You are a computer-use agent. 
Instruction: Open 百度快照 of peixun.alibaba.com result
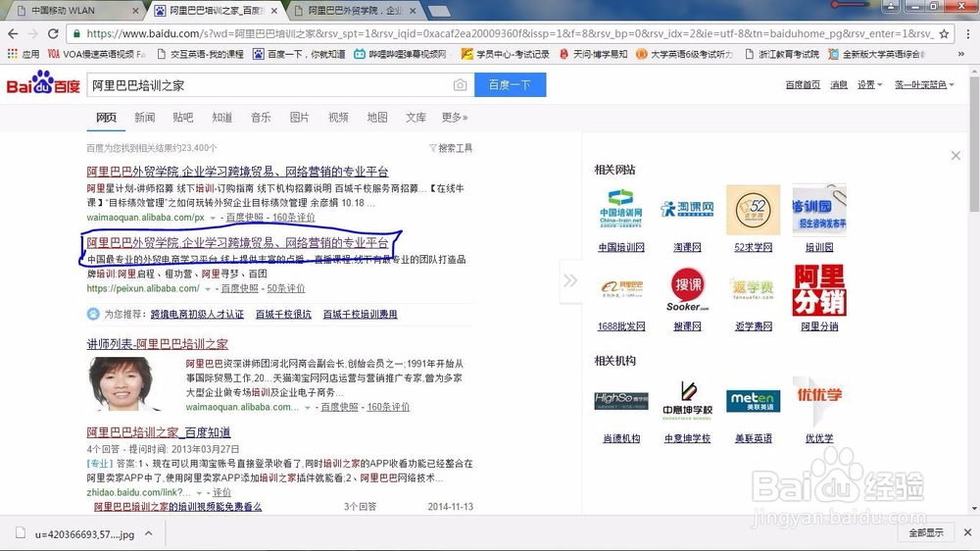point(240,288)
